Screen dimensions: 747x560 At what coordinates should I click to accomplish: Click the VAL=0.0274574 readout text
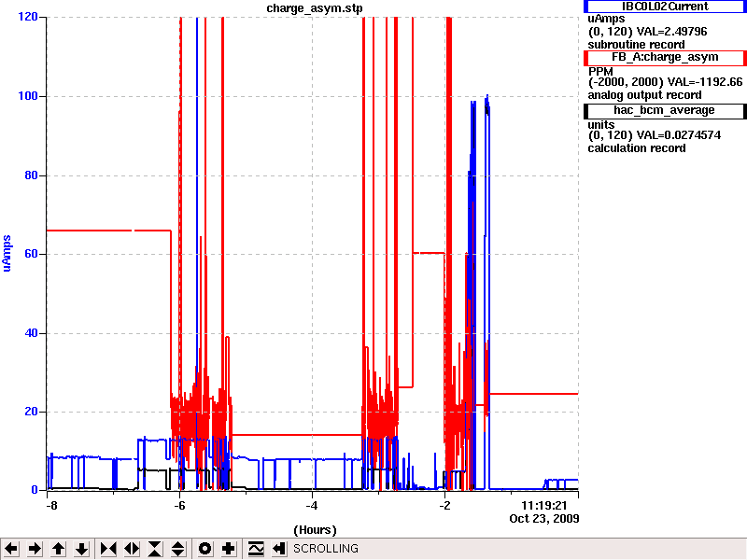pyautogui.click(x=679, y=135)
